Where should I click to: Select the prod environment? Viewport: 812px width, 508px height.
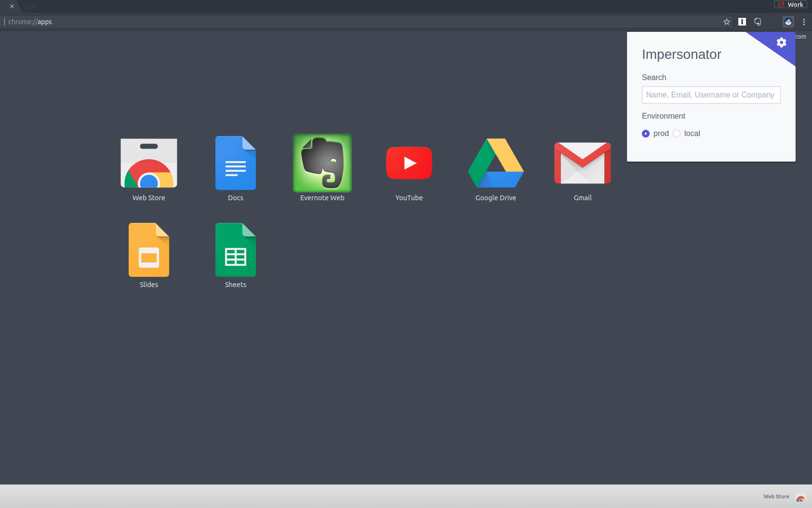[x=645, y=133]
